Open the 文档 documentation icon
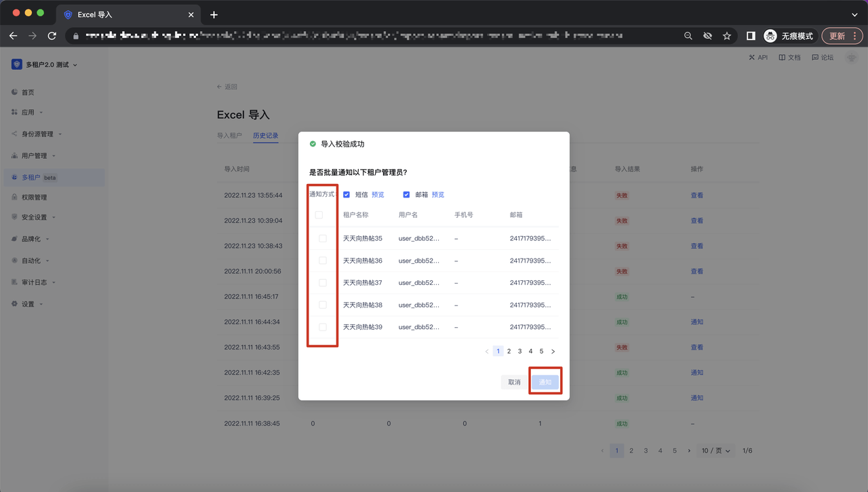The image size is (868, 492). pos(782,58)
